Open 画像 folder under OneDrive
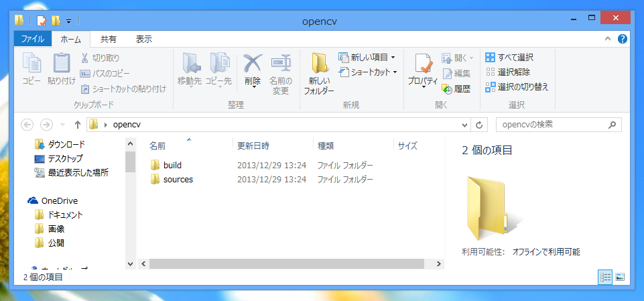This screenshot has width=644, height=301. point(50,229)
